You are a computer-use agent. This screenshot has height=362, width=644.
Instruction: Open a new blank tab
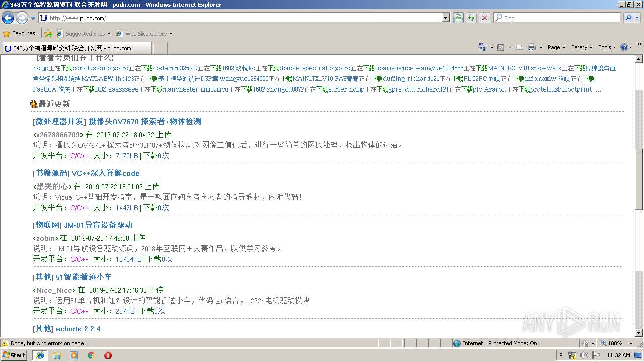(160, 48)
